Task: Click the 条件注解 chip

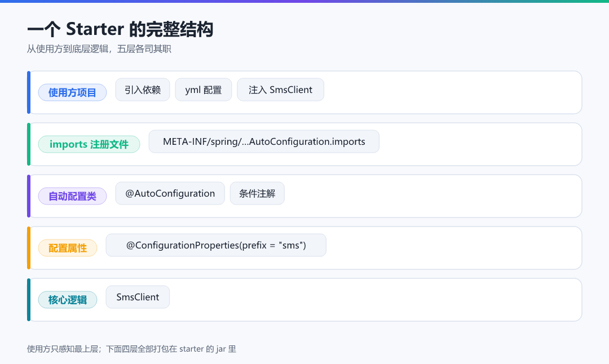Action: 257,193
